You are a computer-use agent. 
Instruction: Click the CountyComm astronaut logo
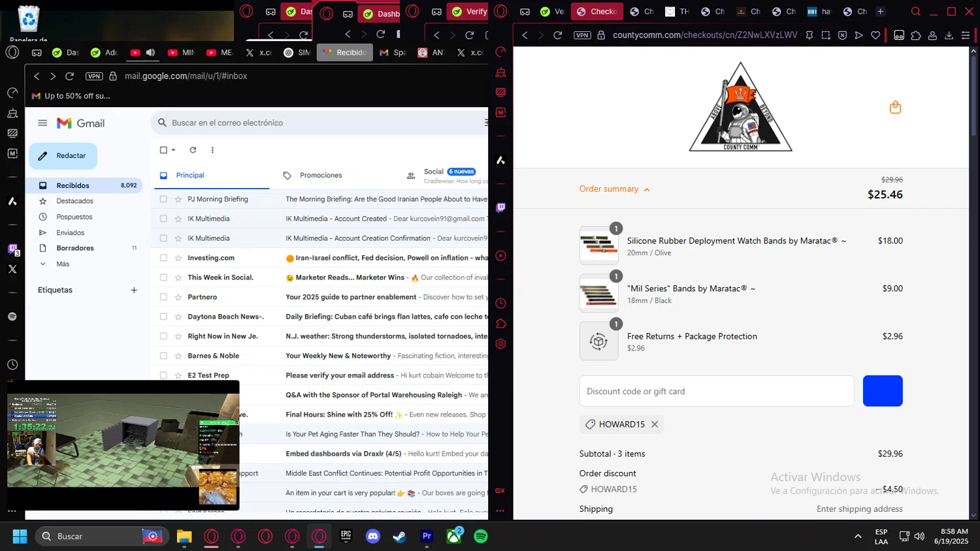(740, 107)
